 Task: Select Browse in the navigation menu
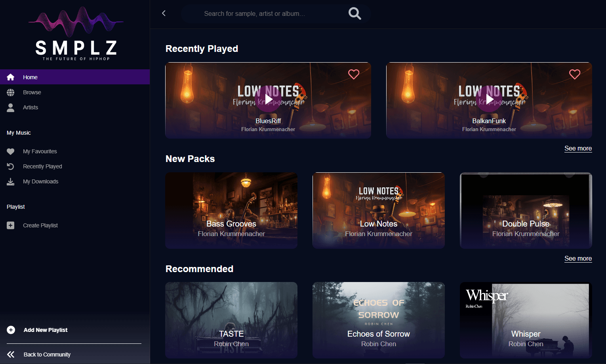[x=32, y=92]
